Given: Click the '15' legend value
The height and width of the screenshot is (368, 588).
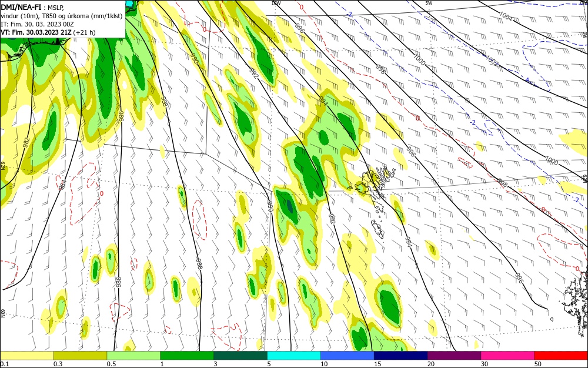Looking at the screenshot, I should point(377,364).
